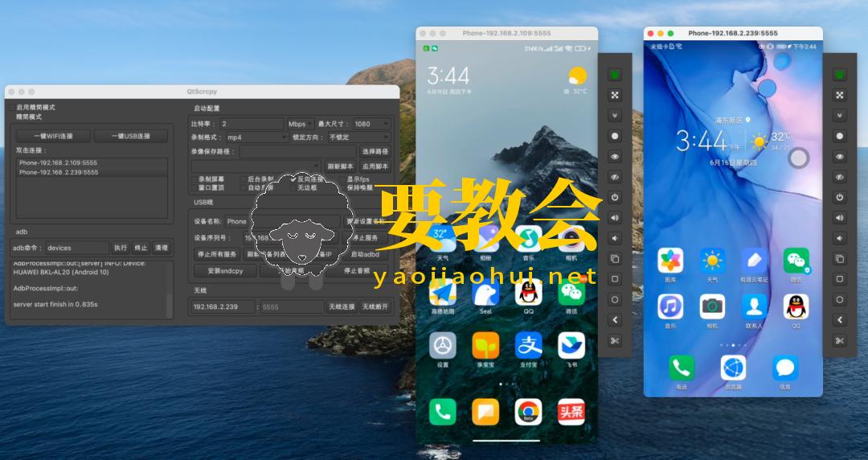Open the empty script dropdown beside 刷新脚本
The height and width of the screenshot is (460, 868).
[256, 166]
